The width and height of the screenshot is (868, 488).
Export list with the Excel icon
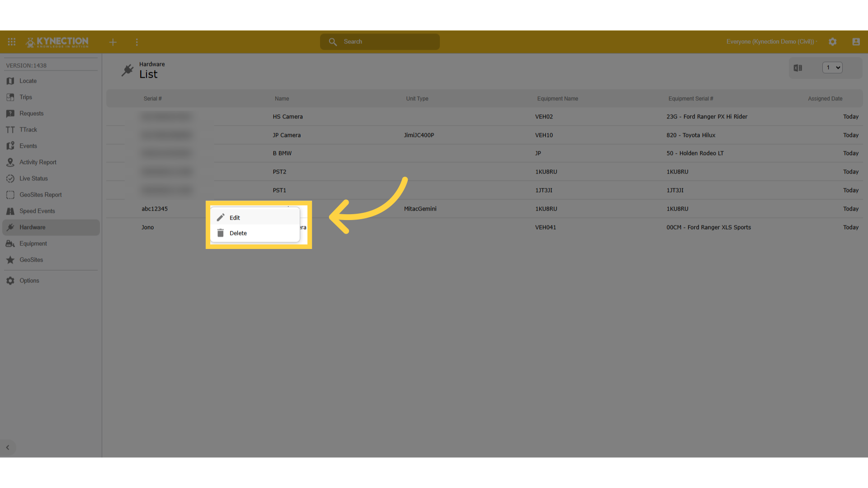[x=798, y=68]
